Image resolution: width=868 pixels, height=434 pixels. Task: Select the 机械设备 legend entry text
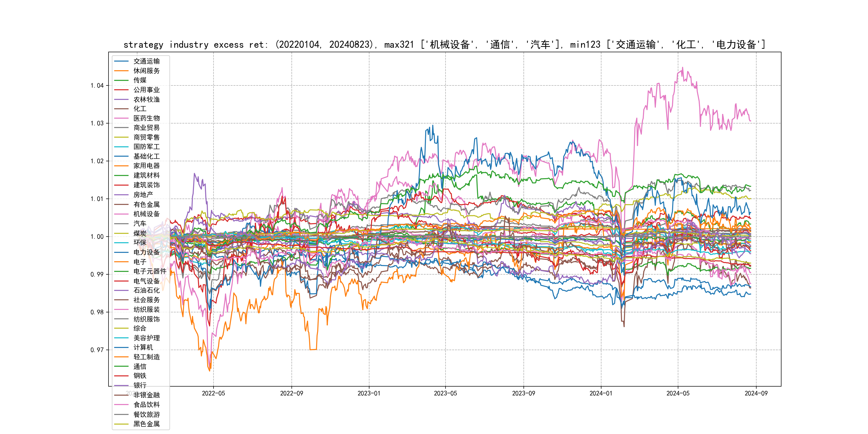[x=146, y=214]
